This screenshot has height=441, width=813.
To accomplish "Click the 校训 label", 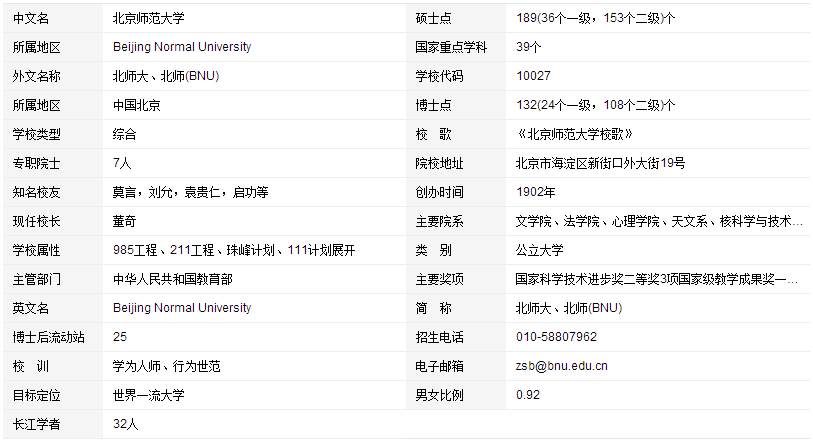I will click(x=31, y=366).
